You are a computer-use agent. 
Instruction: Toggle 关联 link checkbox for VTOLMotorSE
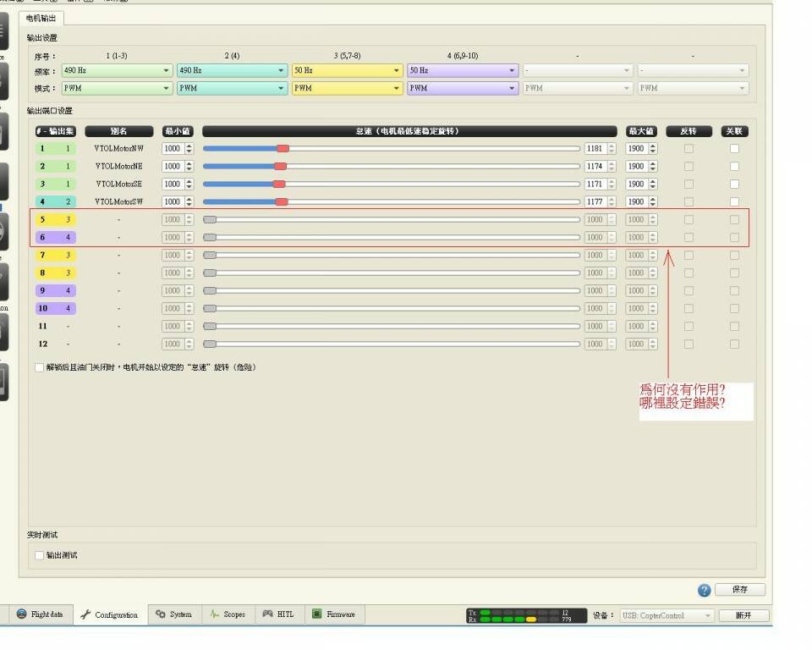tap(734, 184)
